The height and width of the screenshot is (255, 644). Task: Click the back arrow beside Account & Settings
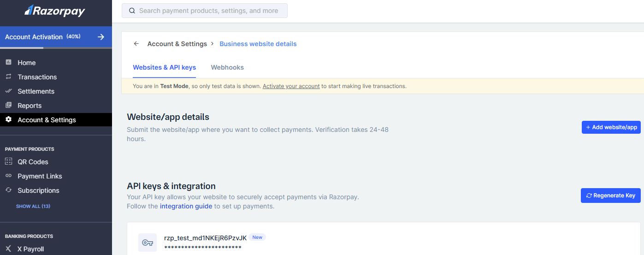coord(136,44)
